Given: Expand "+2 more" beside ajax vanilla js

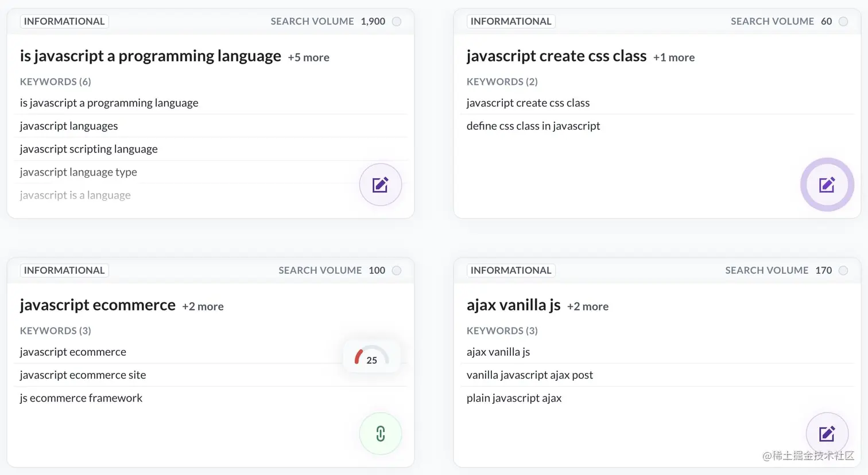Looking at the screenshot, I should point(587,306).
